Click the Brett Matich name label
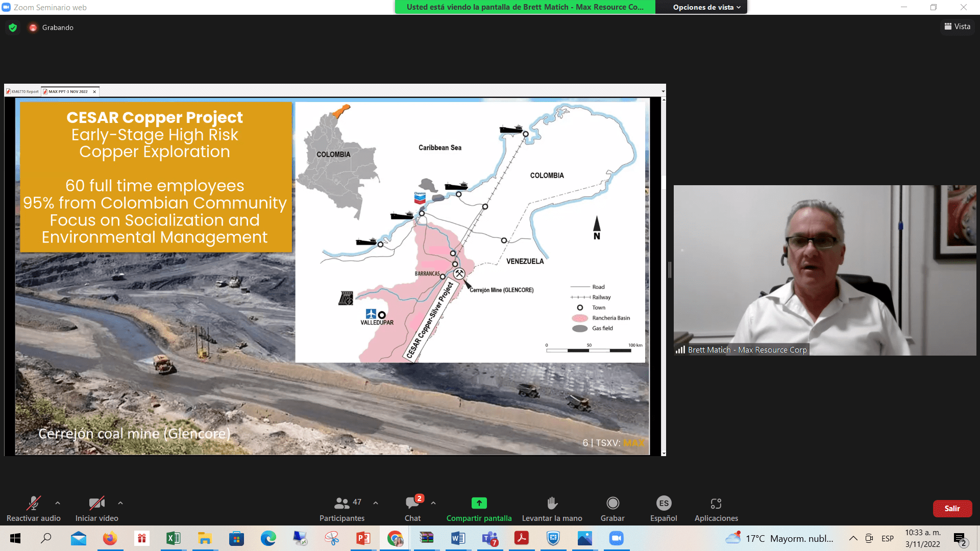The image size is (980, 551). 747,350
